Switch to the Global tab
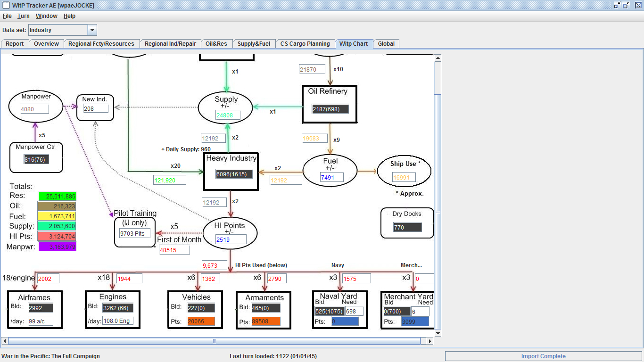 coord(386,44)
